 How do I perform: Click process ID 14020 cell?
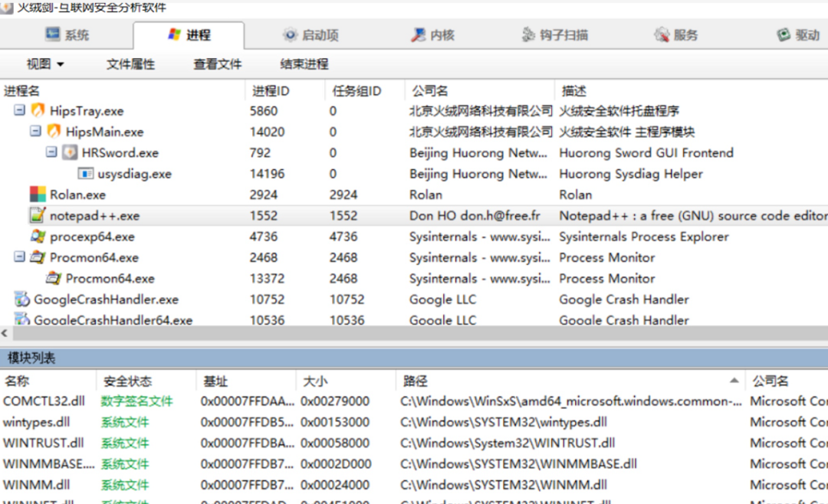(268, 132)
